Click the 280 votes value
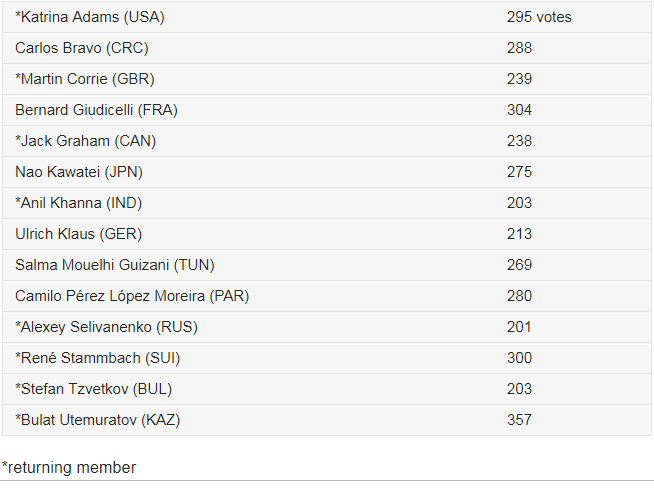This screenshot has width=654, height=489. pos(519,296)
